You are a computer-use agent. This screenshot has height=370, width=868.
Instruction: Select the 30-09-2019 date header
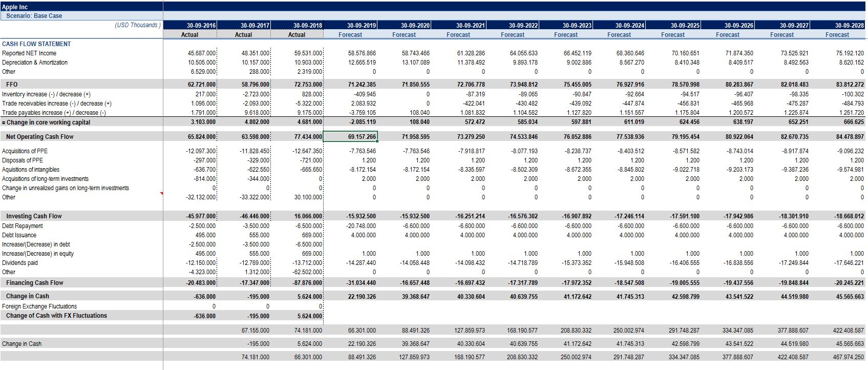(x=362, y=25)
